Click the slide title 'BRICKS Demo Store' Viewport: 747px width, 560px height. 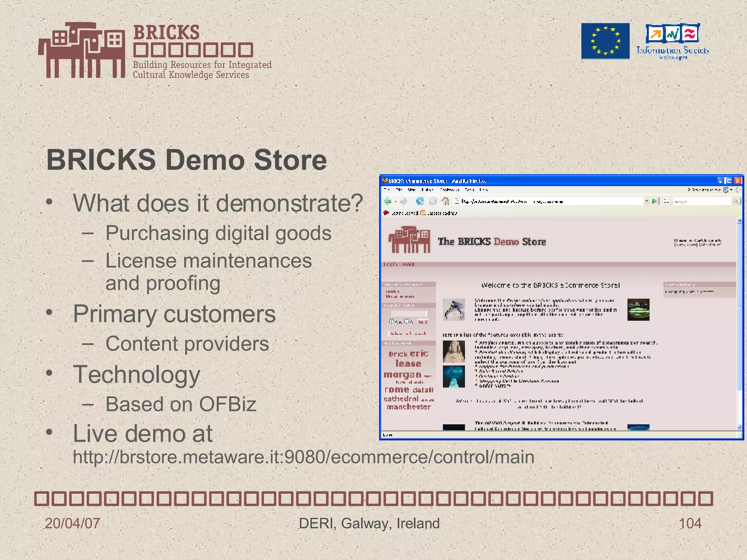pyautogui.click(x=187, y=159)
